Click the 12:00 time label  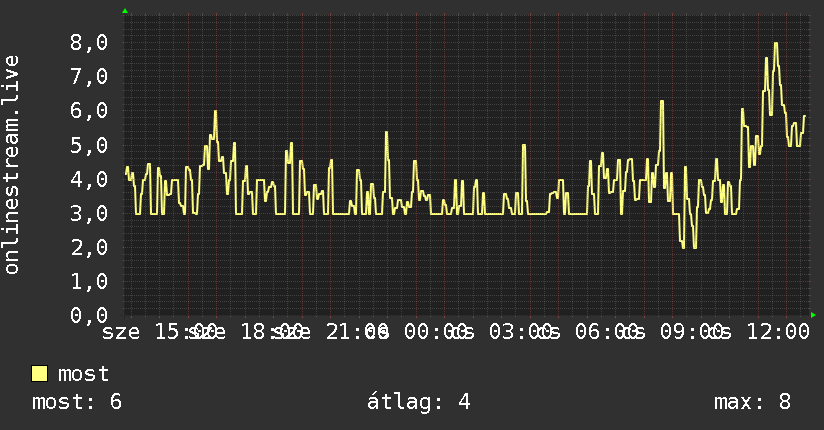pos(778,332)
